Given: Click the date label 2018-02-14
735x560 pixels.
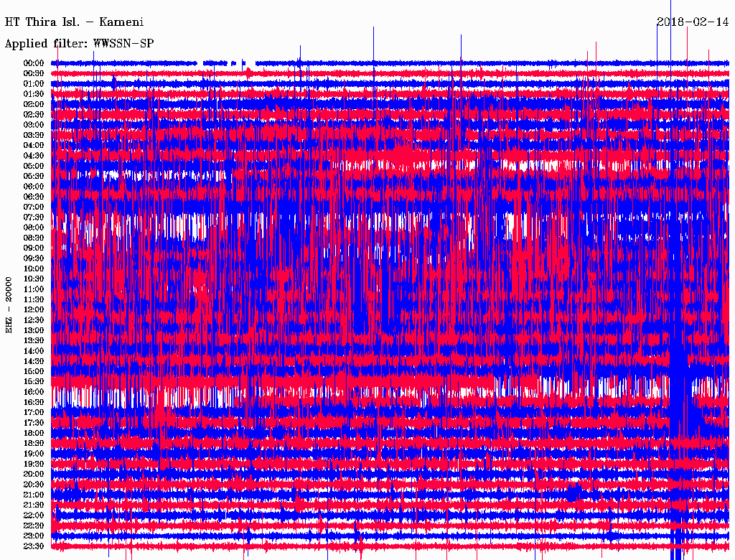Looking at the screenshot, I should click(693, 22).
